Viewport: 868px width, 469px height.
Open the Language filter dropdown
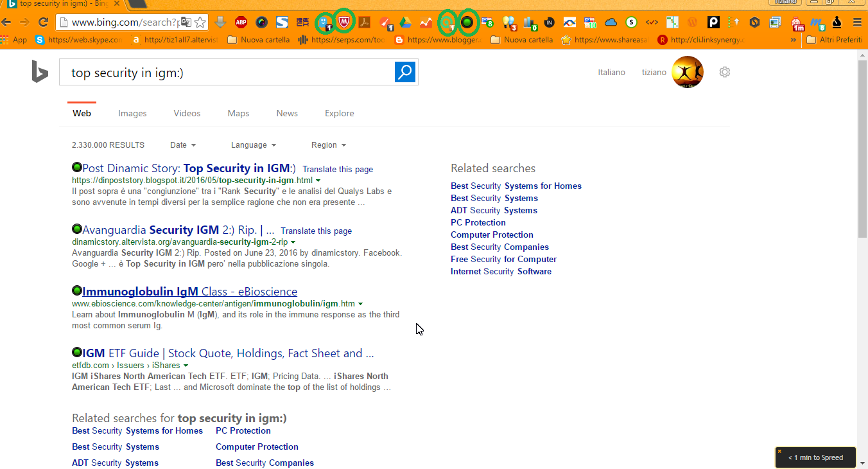(x=254, y=145)
